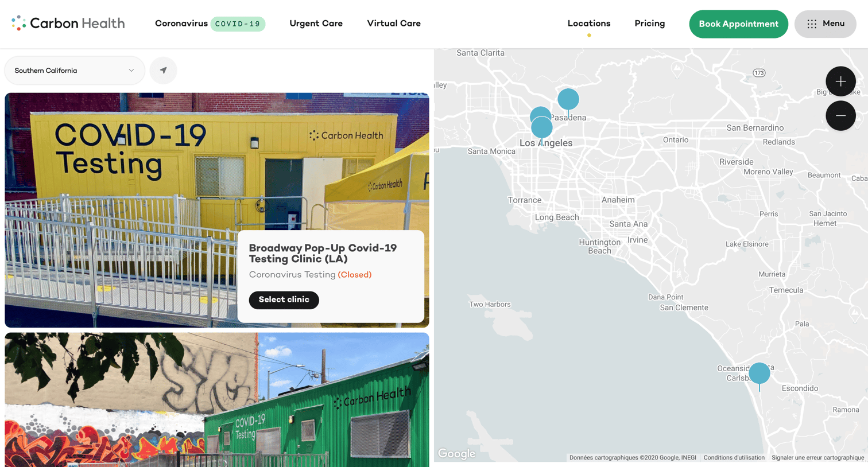Open the Locations page
Screen dimensions: 868x467
point(589,24)
